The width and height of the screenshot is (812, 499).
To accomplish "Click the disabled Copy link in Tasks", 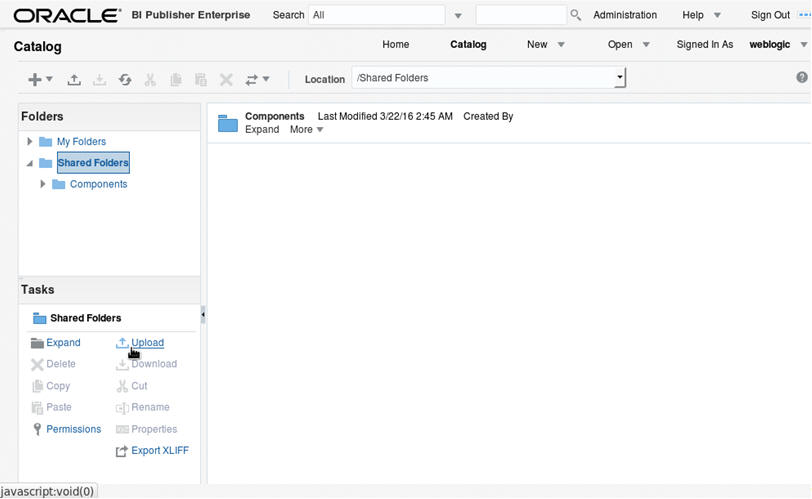I will pyautogui.click(x=58, y=386).
